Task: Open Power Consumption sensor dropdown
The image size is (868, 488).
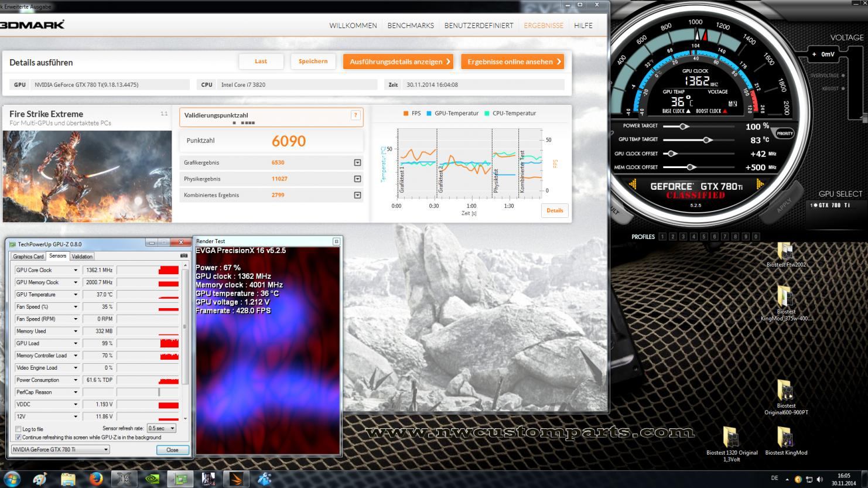Action: click(76, 380)
